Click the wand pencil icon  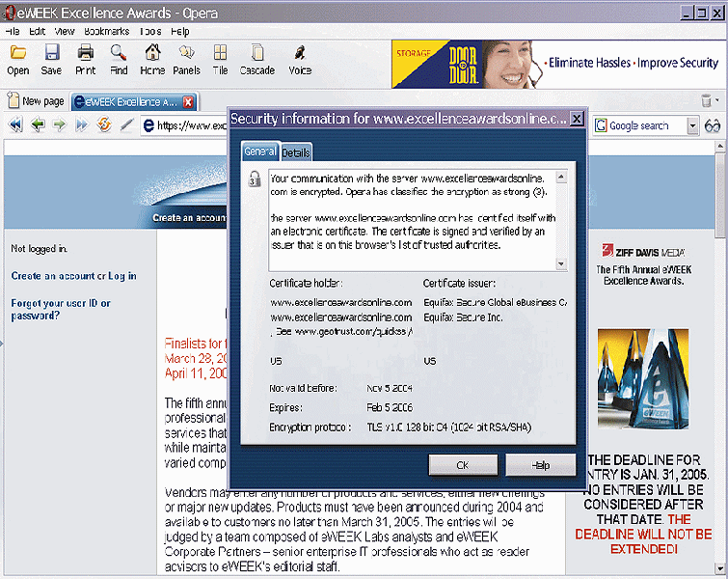(x=126, y=124)
